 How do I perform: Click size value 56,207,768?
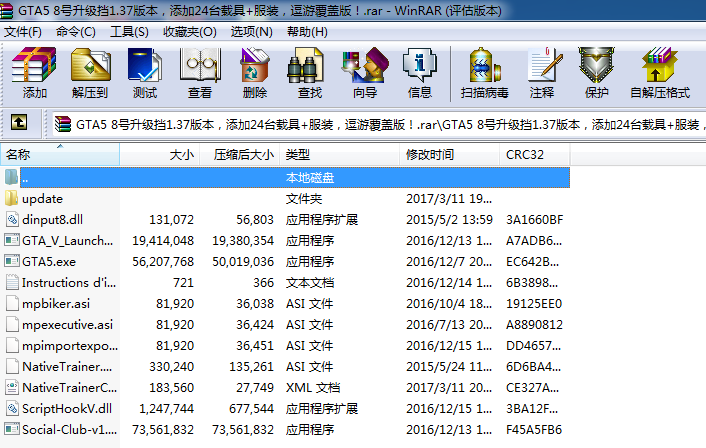click(x=163, y=262)
